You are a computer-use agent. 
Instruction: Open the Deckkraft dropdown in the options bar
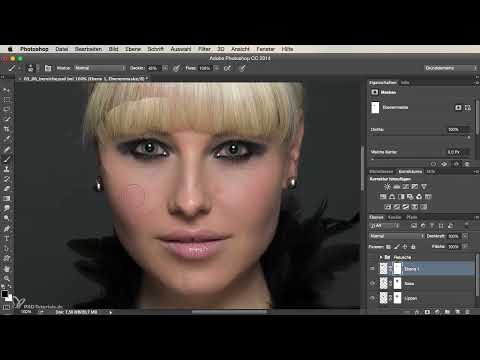(165, 68)
